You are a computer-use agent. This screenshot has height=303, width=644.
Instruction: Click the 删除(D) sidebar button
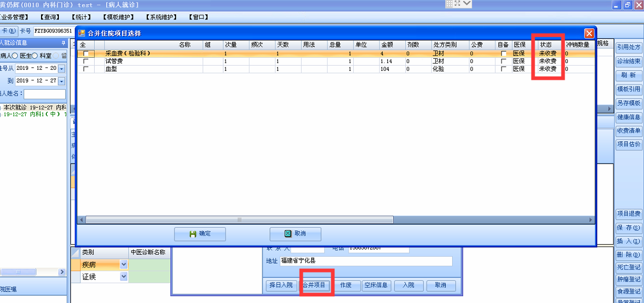629,255
